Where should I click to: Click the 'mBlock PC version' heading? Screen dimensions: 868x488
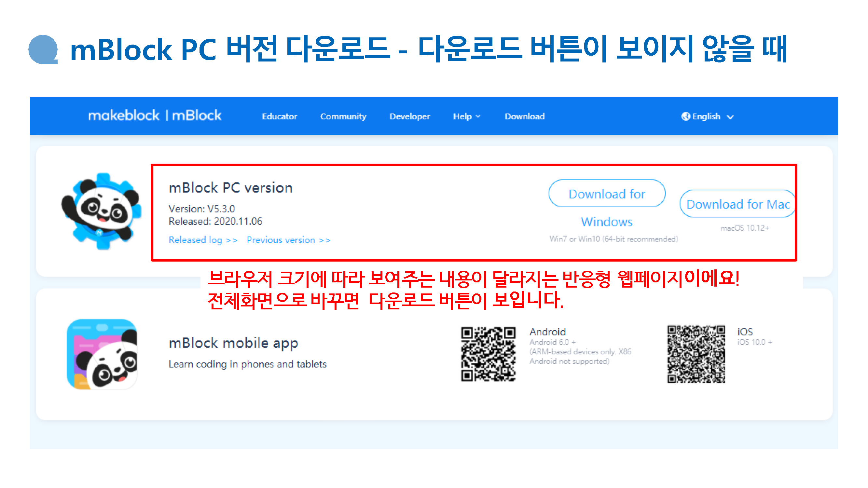pyautogui.click(x=230, y=188)
